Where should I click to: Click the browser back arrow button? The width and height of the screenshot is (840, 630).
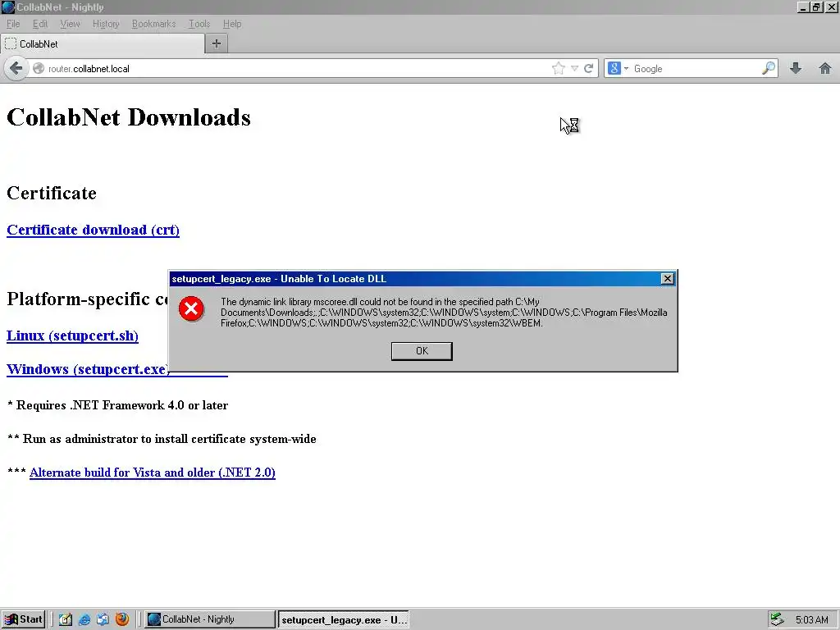pos(16,69)
